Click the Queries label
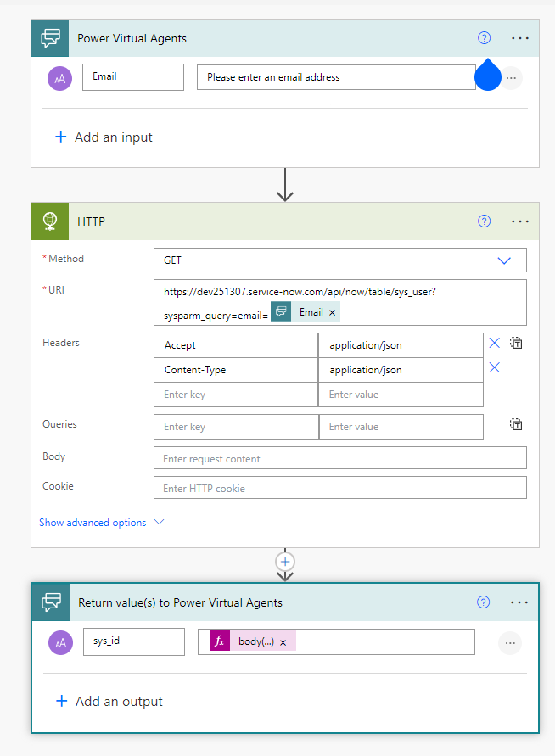555x756 pixels. coord(59,424)
